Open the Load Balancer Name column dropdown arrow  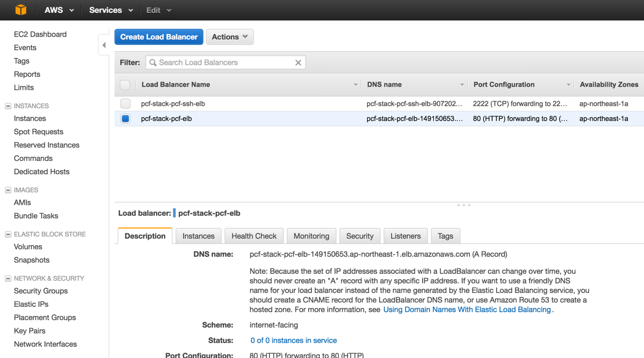click(356, 85)
